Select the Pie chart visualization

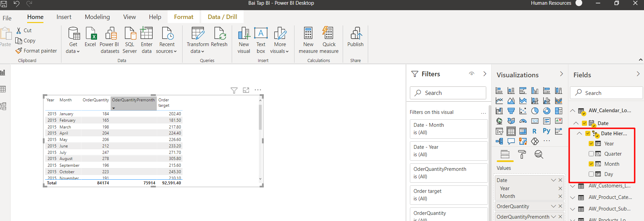point(535,111)
